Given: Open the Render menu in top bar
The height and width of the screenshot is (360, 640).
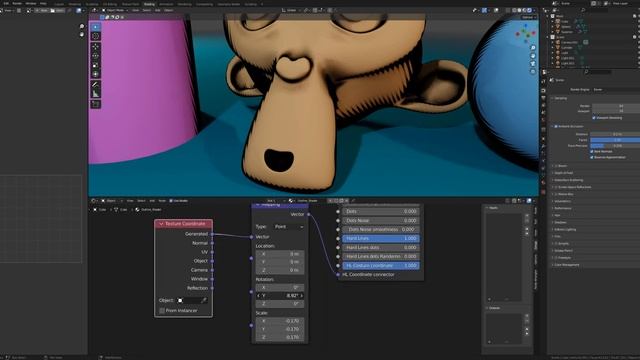Looking at the screenshot, I should pyautogui.click(x=17, y=3).
